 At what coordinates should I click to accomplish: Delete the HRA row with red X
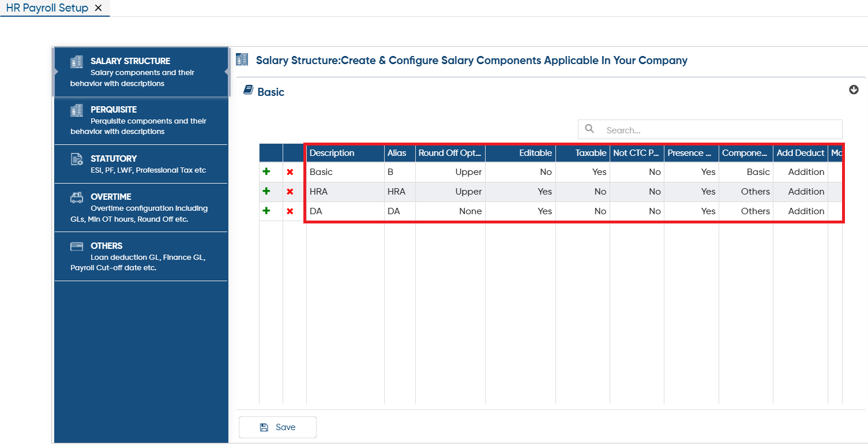coord(290,192)
